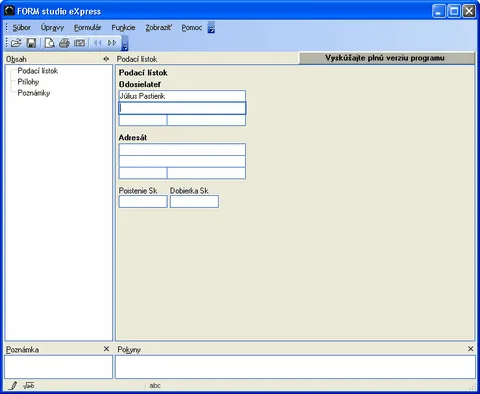
Task: Expand the icon toolbar options arrow
Action: tap(125, 44)
